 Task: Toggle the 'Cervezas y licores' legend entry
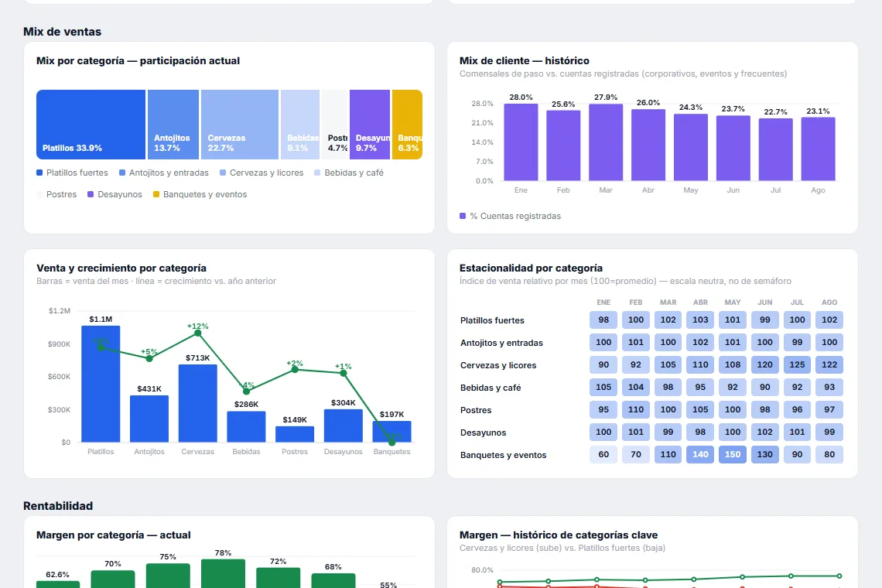(262, 173)
